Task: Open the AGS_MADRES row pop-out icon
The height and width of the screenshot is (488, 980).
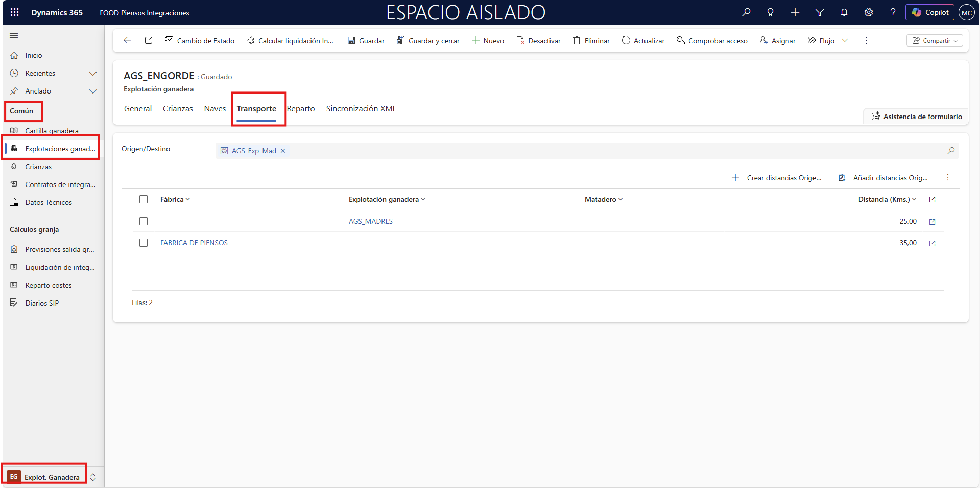Action: (932, 222)
